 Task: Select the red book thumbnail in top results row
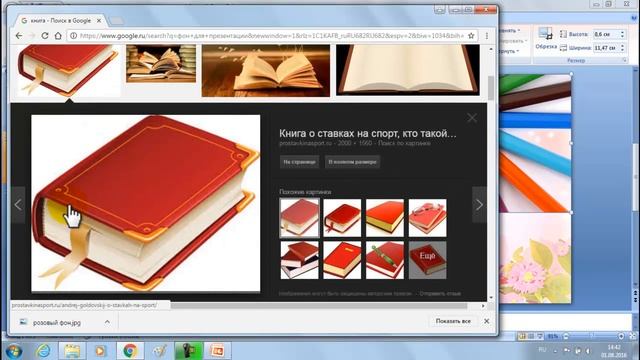[x=69, y=70]
